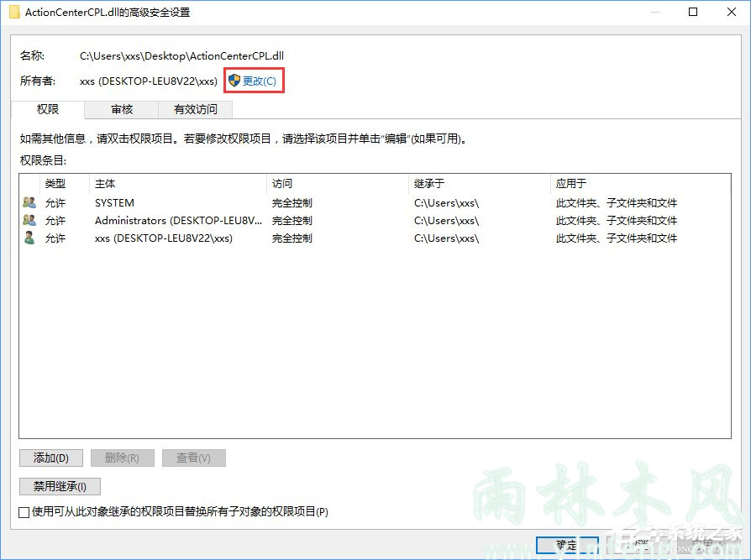Click the 删除(R) button
Screen dimensions: 751x560
(x=122, y=458)
